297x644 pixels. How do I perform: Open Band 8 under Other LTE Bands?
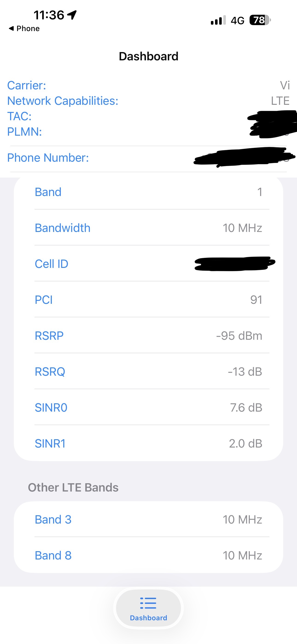click(148, 555)
